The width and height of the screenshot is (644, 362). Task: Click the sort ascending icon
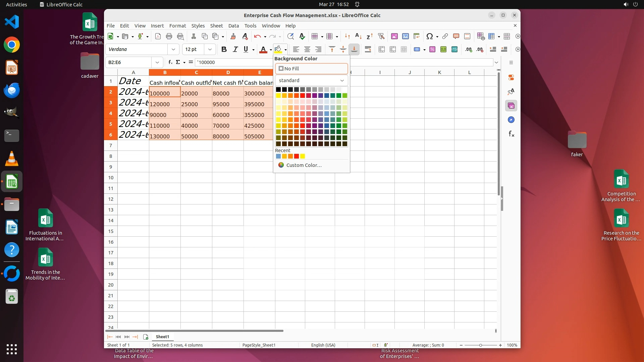(x=358, y=36)
